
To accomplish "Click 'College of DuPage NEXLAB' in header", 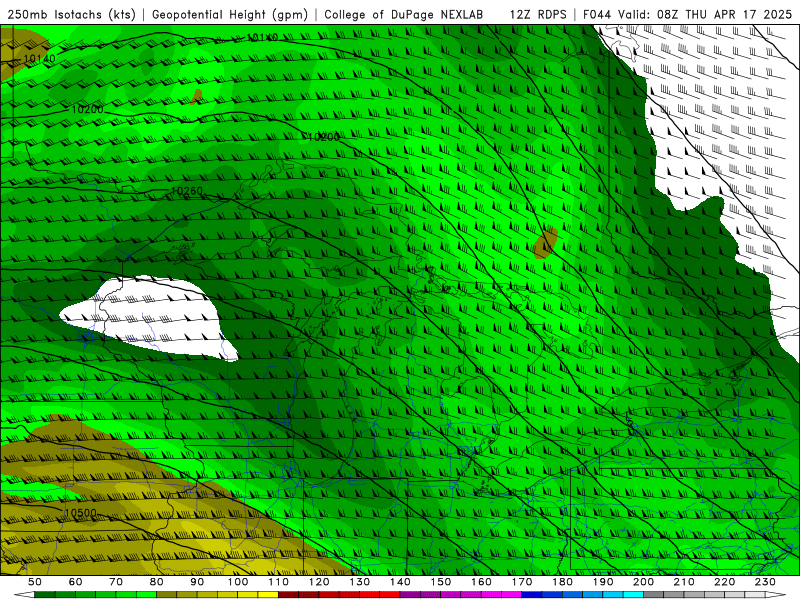I will click(404, 14).
